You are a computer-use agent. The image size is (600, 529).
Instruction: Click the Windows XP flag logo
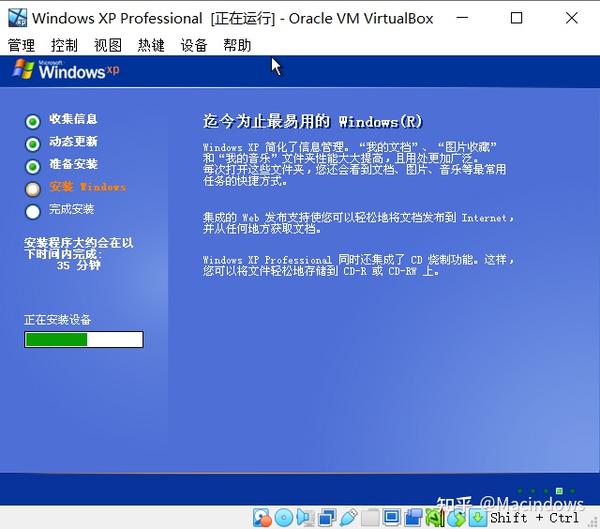(24, 69)
